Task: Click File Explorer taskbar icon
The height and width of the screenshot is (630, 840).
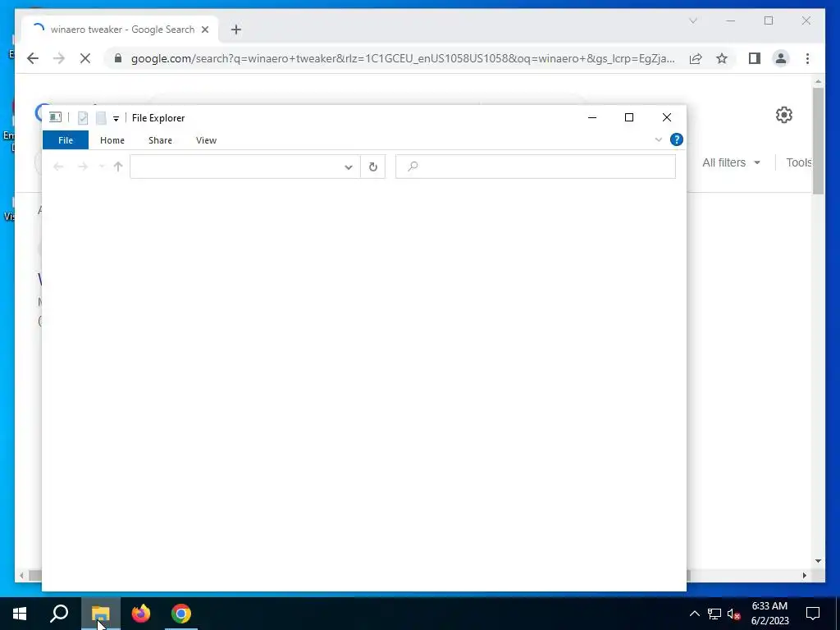Action: tap(100, 614)
